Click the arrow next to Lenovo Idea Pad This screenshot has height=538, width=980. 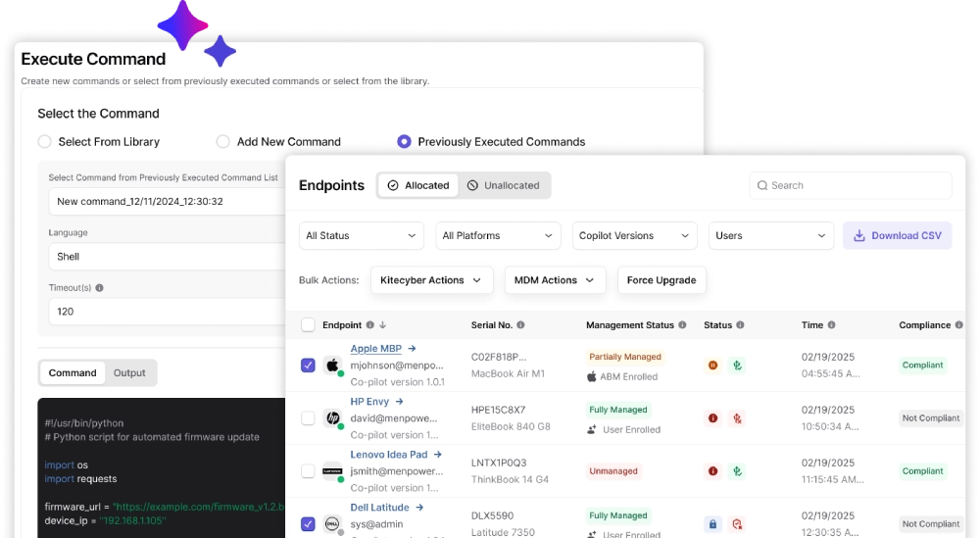(x=437, y=455)
